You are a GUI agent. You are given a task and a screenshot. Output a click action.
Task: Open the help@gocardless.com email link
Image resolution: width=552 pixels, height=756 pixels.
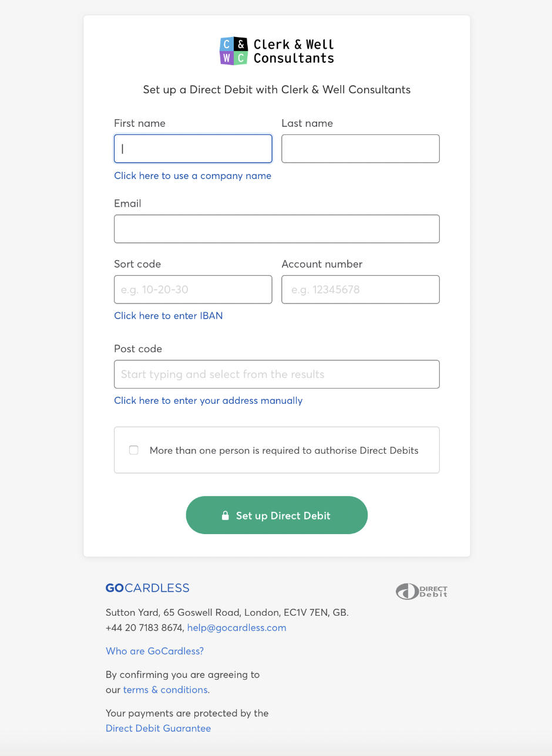tap(237, 627)
